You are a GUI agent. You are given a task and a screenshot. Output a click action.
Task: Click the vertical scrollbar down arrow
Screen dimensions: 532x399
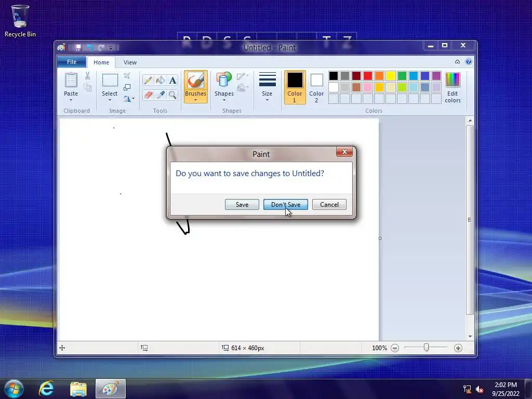tap(470, 336)
